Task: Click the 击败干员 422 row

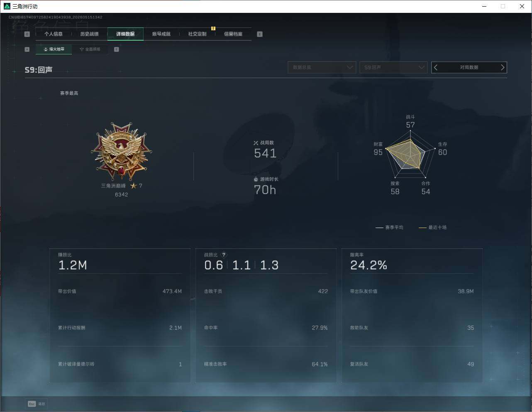Action: [x=266, y=292]
